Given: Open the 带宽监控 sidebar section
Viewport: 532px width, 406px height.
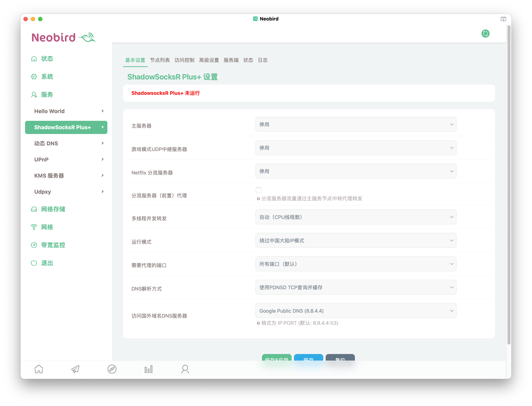Looking at the screenshot, I should (53, 245).
